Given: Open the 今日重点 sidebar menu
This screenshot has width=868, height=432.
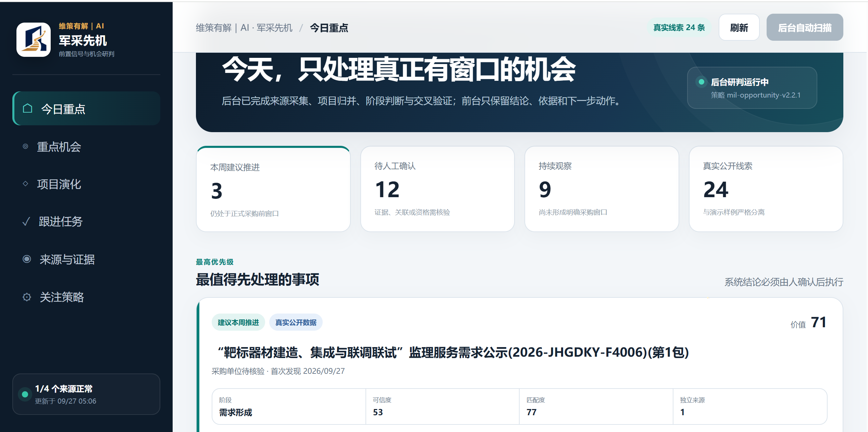Looking at the screenshot, I should point(86,109).
